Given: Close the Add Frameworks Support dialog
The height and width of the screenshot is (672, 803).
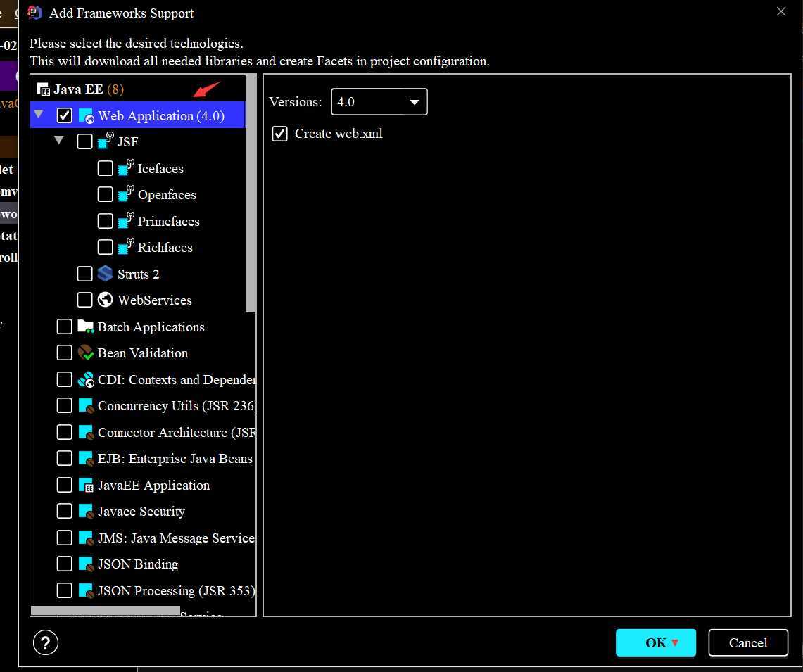Looking at the screenshot, I should (x=780, y=11).
